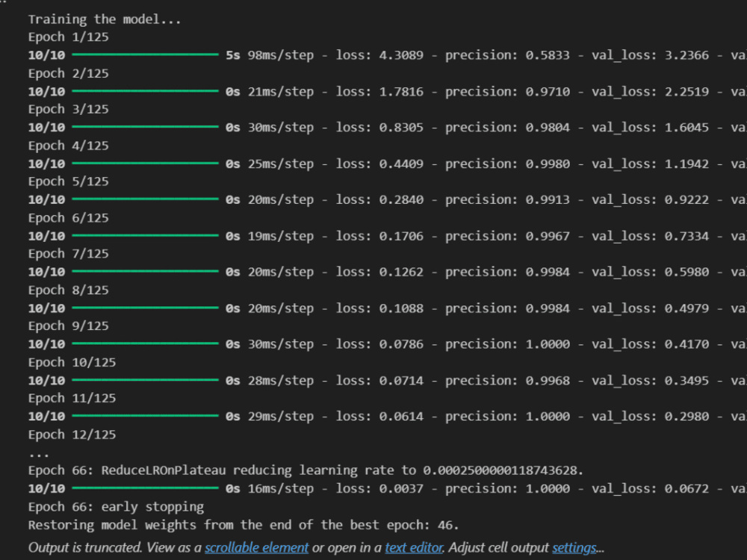Click the precision value 0.5833
The height and width of the screenshot is (560, 747).
click(548, 55)
